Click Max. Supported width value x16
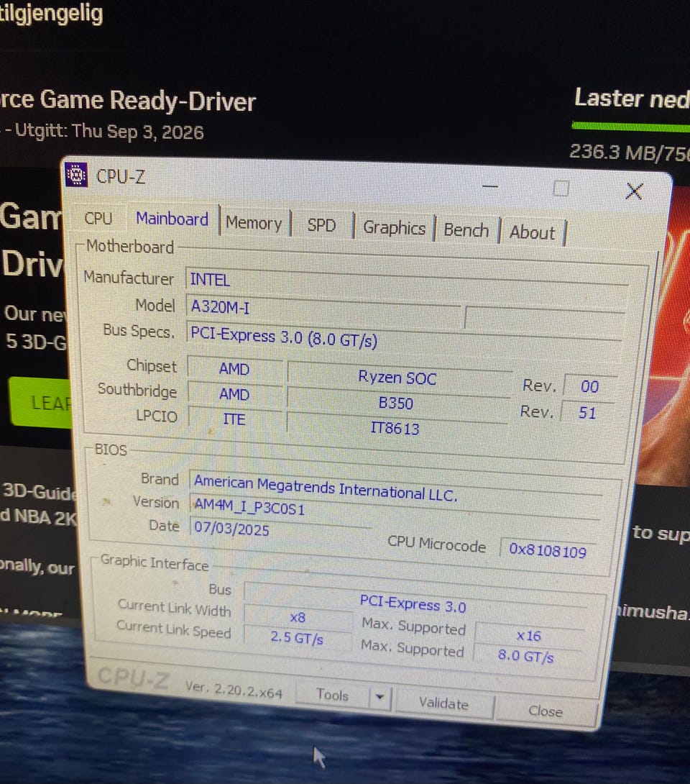 coord(528,636)
